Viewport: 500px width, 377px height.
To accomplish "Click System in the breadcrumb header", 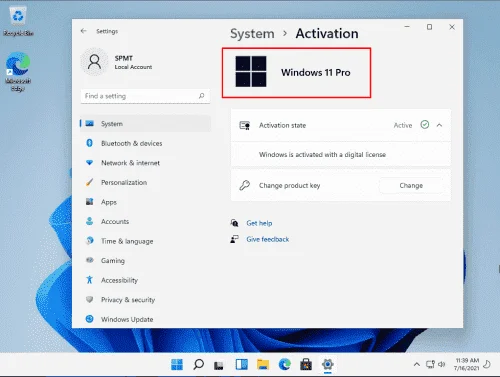I will (x=252, y=34).
